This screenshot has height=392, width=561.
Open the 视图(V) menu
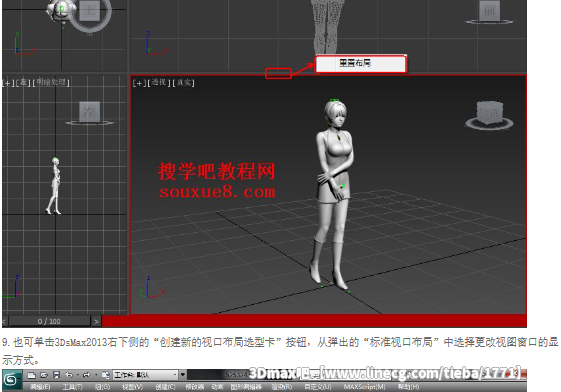132,387
